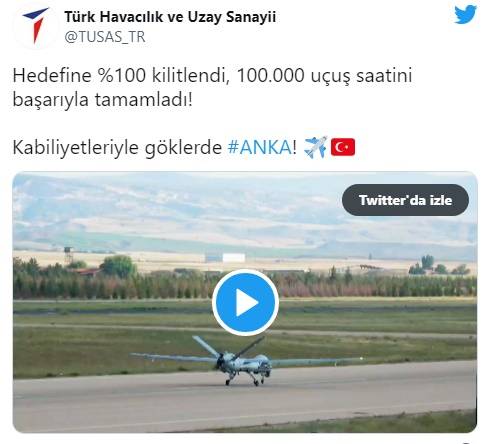Select the "başarıyla tamamladı!" text line
The height and width of the screenshot is (444, 486).
click(x=102, y=99)
